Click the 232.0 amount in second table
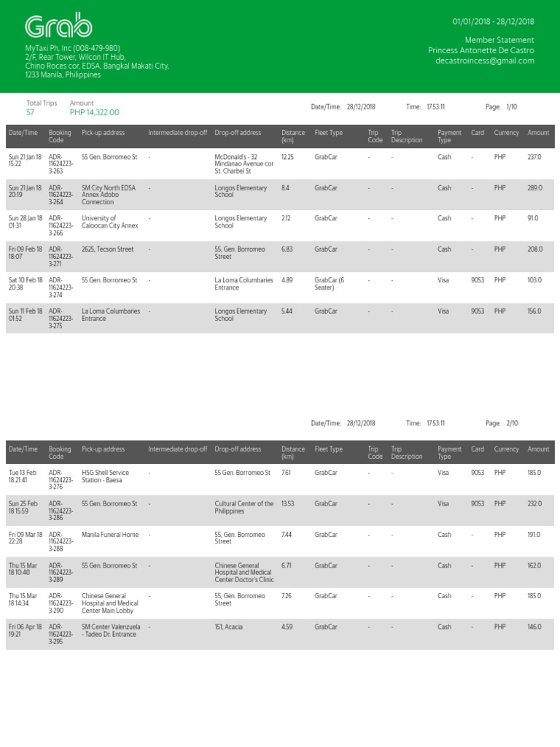Viewport: 560px width, 747px height. 534,504
